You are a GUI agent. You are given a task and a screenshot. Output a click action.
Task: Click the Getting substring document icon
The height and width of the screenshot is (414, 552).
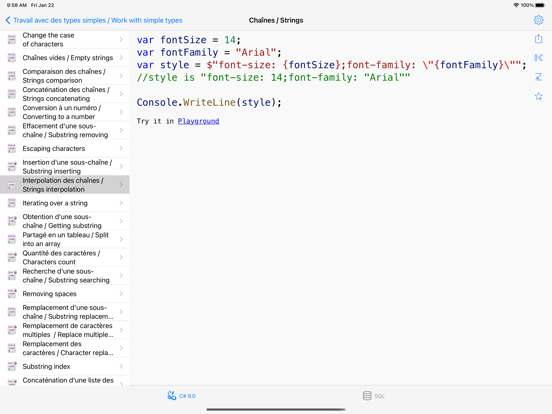tap(12, 221)
